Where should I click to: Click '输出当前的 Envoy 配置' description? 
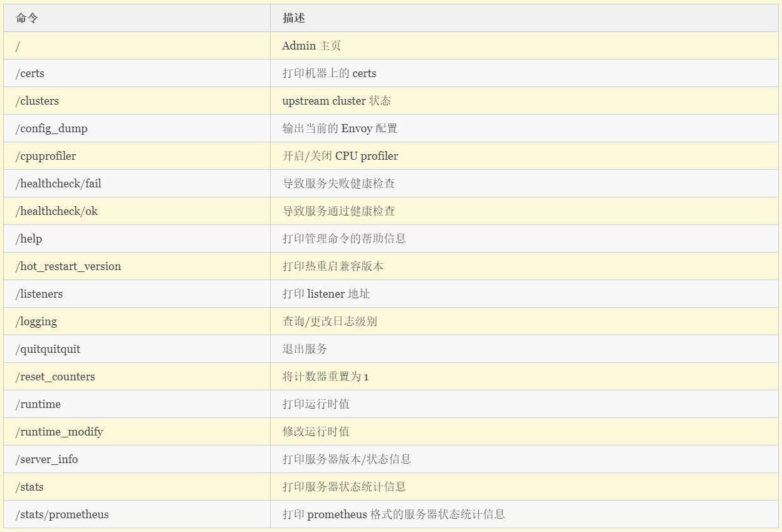[340, 128]
